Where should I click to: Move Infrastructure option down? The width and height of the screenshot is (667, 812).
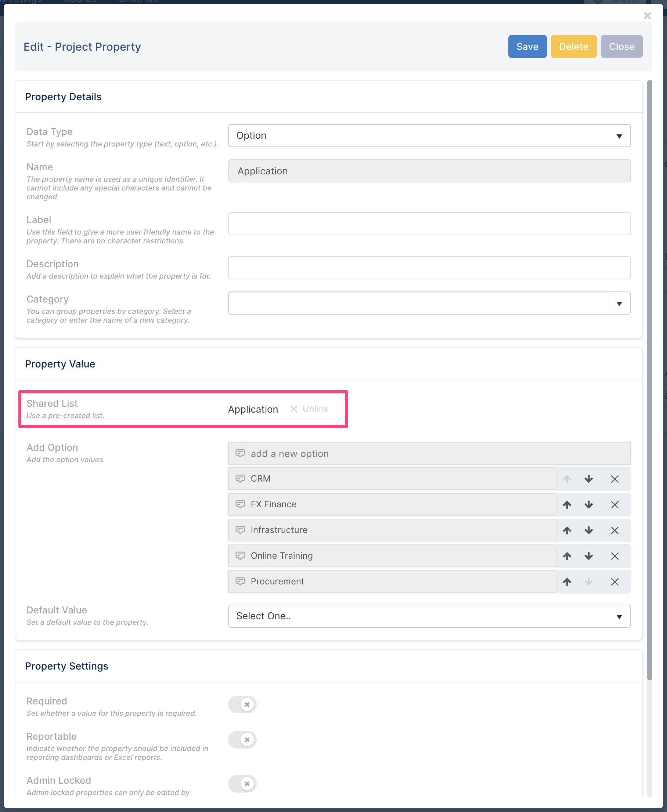coord(588,530)
